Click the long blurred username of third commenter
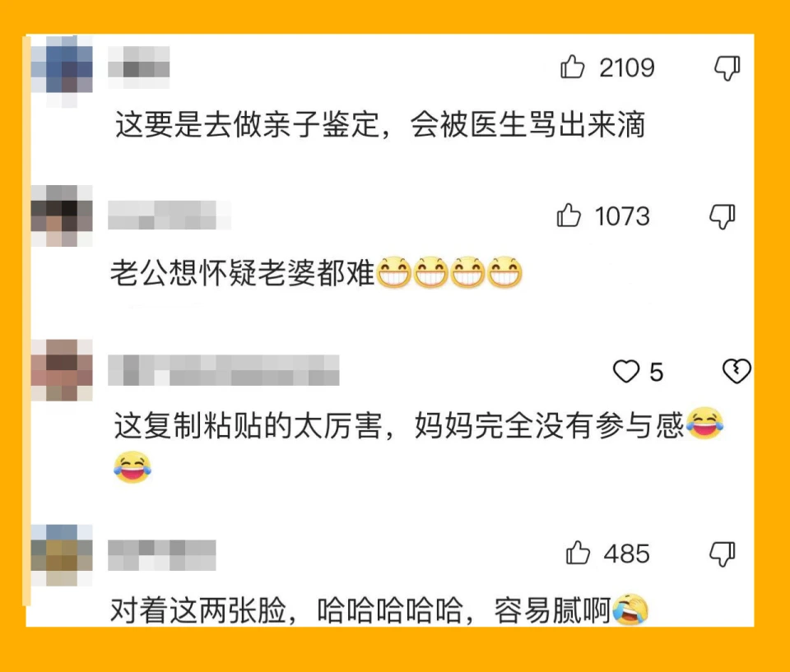 224,370
